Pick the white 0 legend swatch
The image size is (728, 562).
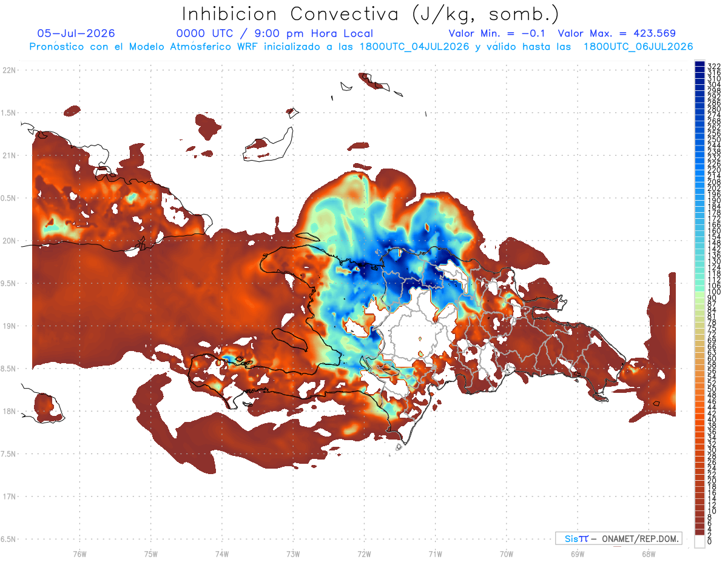click(699, 541)
